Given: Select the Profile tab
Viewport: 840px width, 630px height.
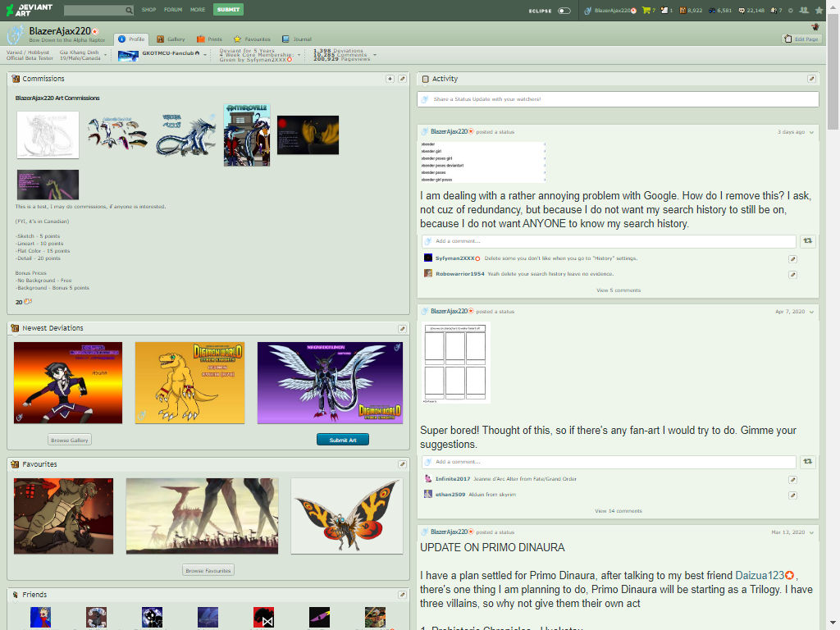Looking at the screenshot, I should point(131,39).
